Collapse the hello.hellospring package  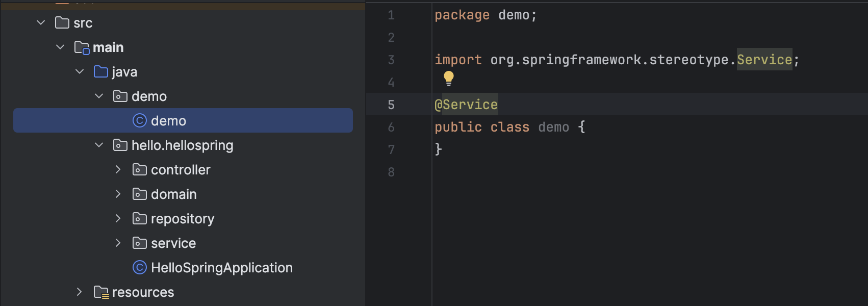[x=99, y=145]
